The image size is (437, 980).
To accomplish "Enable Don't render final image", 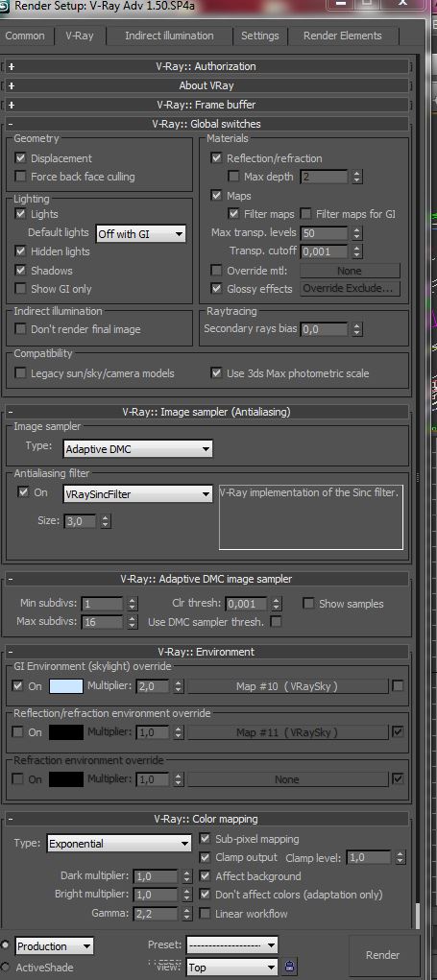I will coord(20,329).
